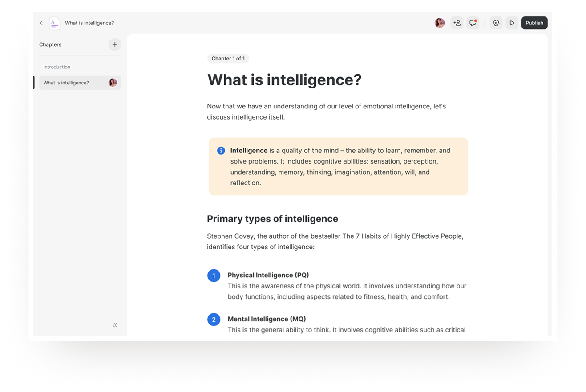Click the invite collaborator icon

tap(457, 23)
